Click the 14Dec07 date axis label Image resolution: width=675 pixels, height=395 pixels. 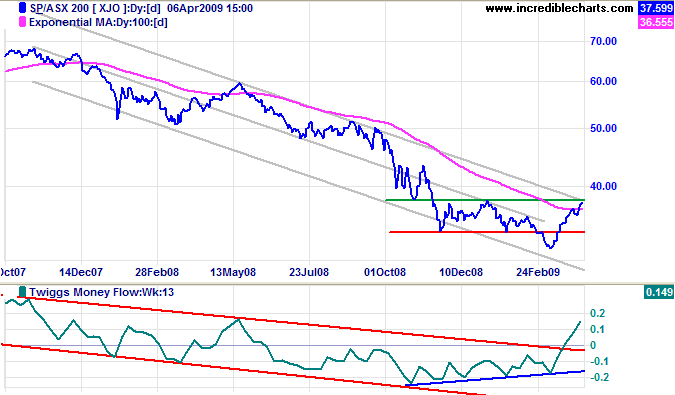click(x=81, y=272)
